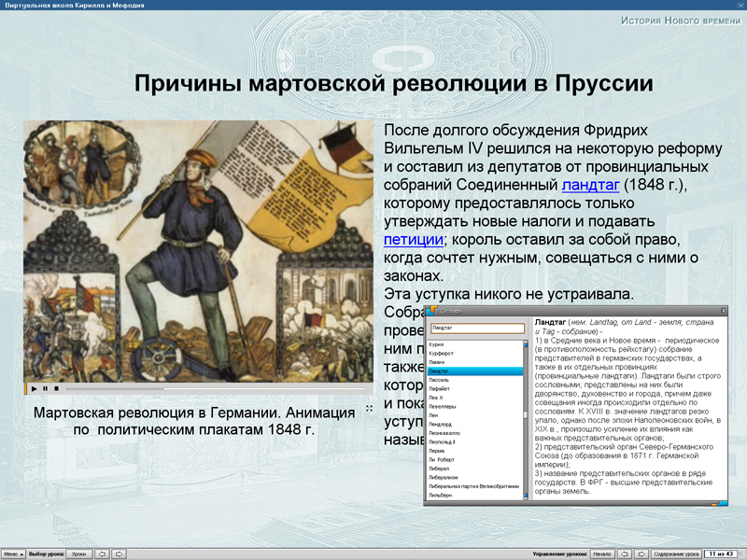
Task: Click the glossary list scrollbar down arrow
Action: (x=524, y=495)
